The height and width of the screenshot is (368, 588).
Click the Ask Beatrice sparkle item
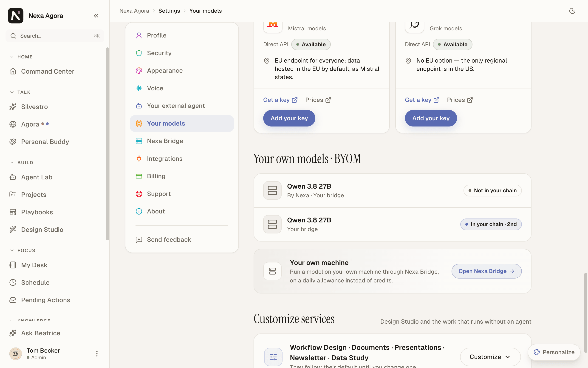(55, 333)
